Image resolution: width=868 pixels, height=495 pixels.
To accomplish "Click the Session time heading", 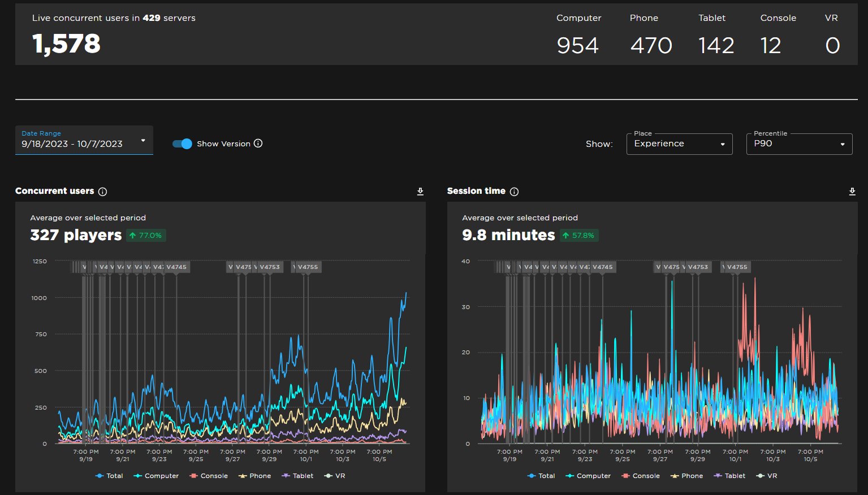I will [476, 191].
